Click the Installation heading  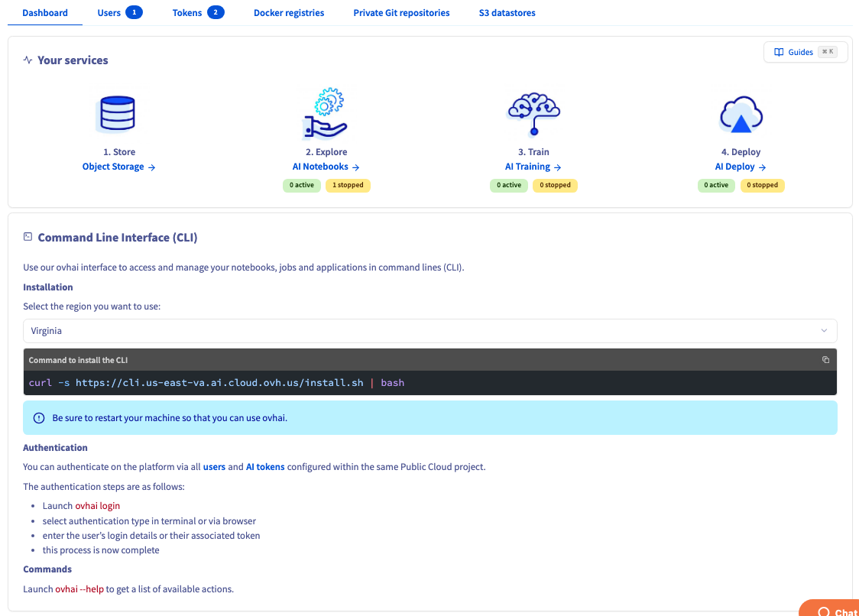47,287
